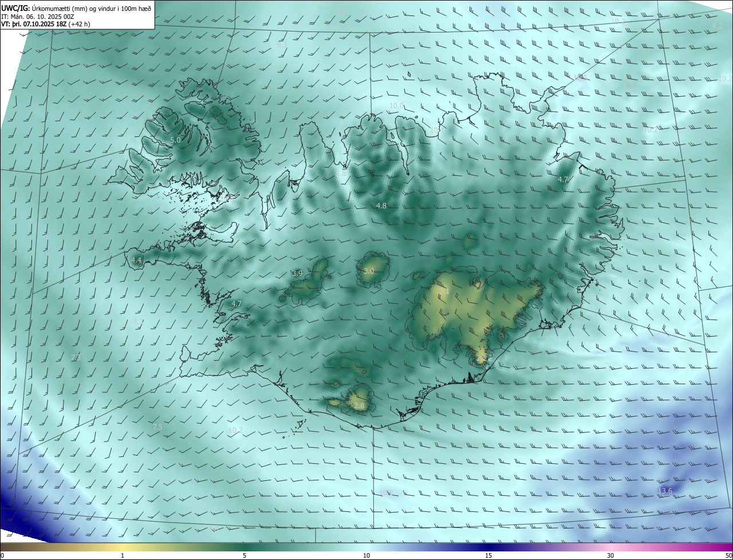Click the 5.0 value over the Westfjords

[x=175, y=140]
